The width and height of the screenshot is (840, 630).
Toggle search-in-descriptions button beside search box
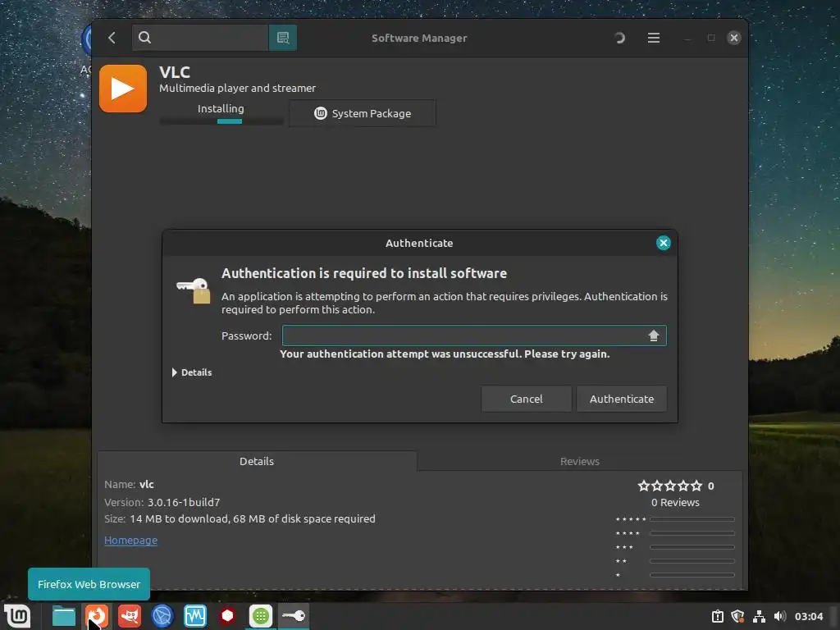coord(283,38)
